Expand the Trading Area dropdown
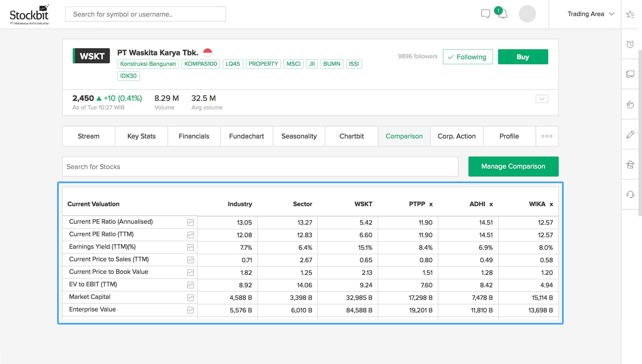This screenshot has width=642, height=364. [x=590, y=14]
